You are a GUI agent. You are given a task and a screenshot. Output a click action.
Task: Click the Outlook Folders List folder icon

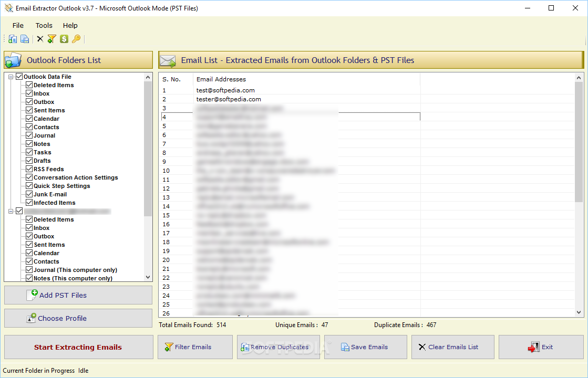[x=13, y=60]
